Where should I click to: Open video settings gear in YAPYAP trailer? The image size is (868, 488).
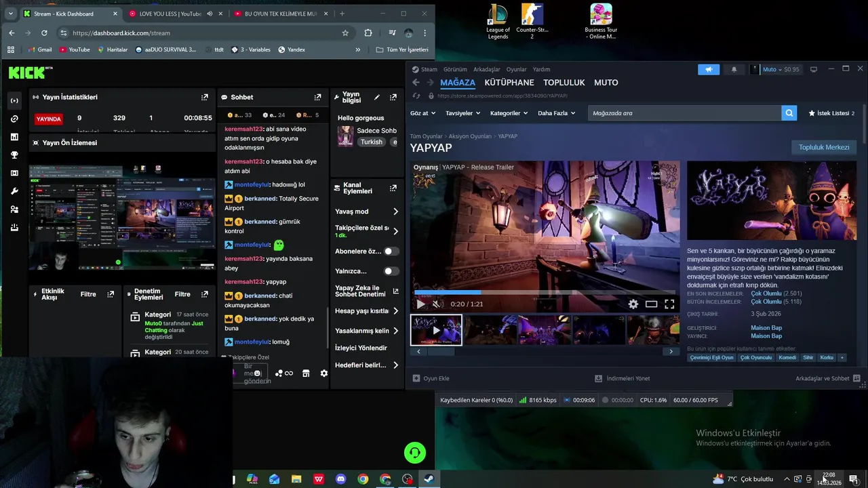(633, 304)
